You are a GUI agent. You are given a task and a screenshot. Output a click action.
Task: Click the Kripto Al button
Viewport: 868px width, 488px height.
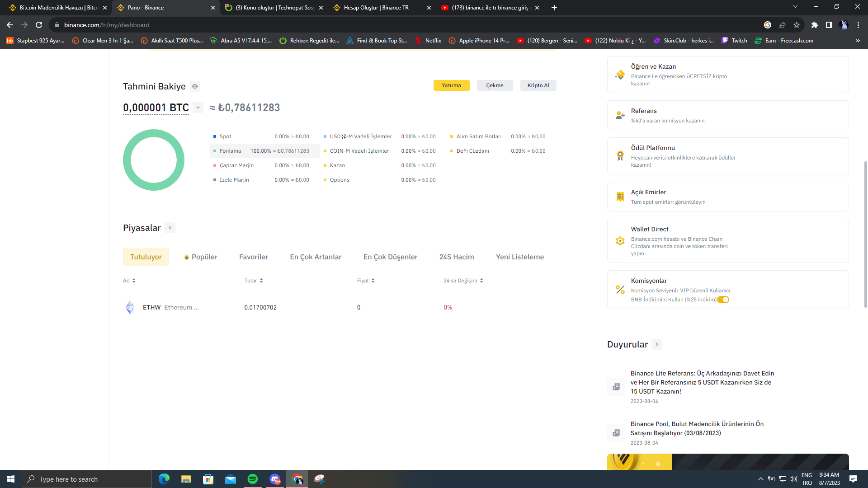pos(538,85)
